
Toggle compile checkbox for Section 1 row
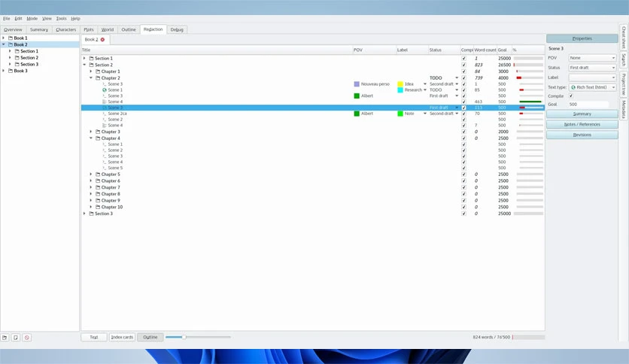coord(463,58)
